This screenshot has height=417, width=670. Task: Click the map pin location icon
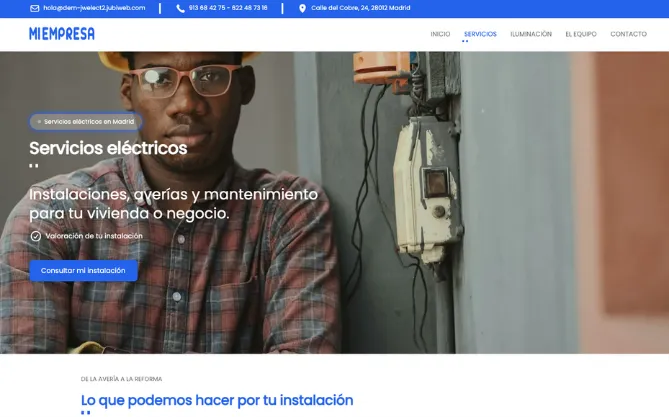[x=302, y=8]
